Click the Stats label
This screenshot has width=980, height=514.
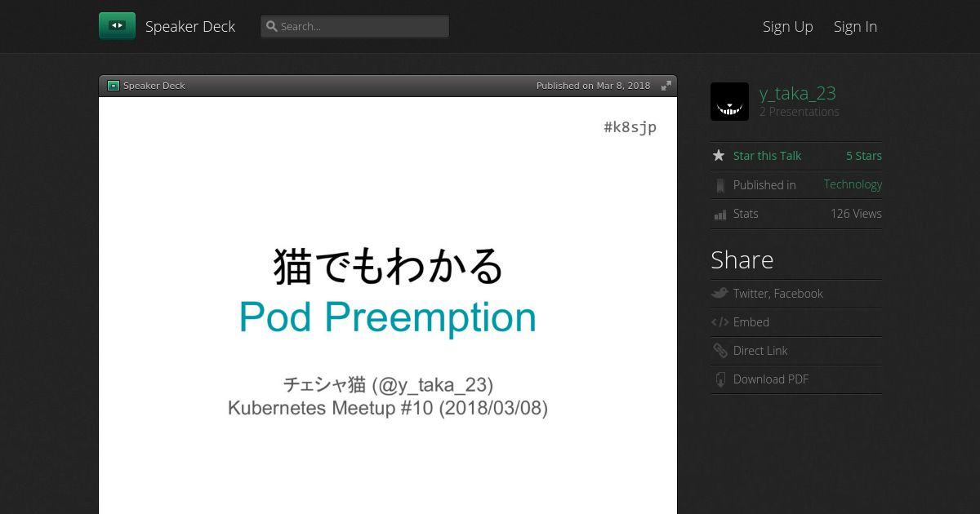tap(746, 214)
